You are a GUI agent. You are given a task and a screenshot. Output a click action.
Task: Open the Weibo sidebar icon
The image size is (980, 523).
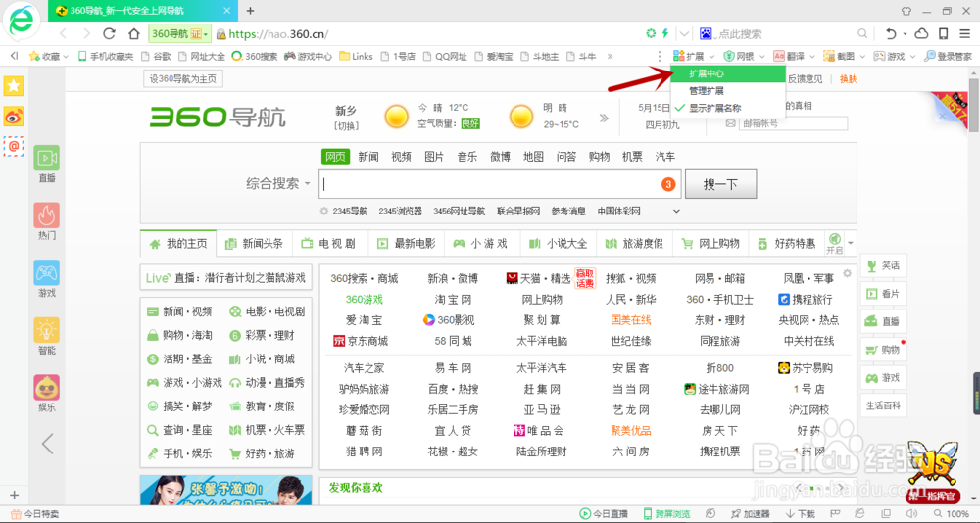pos(14,117)
